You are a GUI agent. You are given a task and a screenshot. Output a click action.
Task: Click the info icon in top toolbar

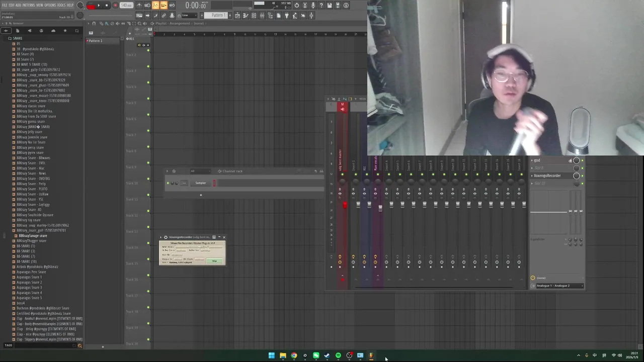[x=346, y=6]
